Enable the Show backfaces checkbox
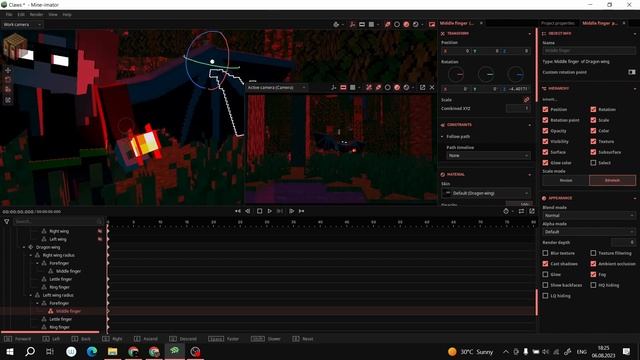 (545, 285)
